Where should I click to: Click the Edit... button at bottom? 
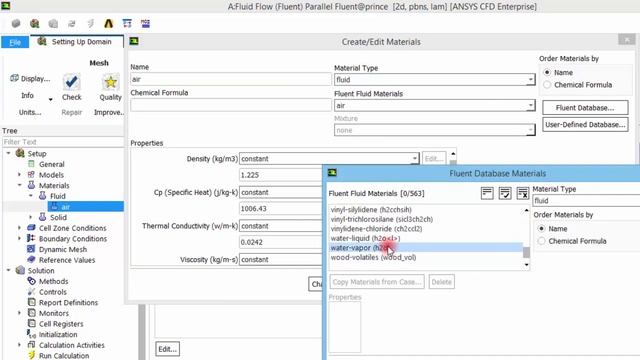coord(168,349)
